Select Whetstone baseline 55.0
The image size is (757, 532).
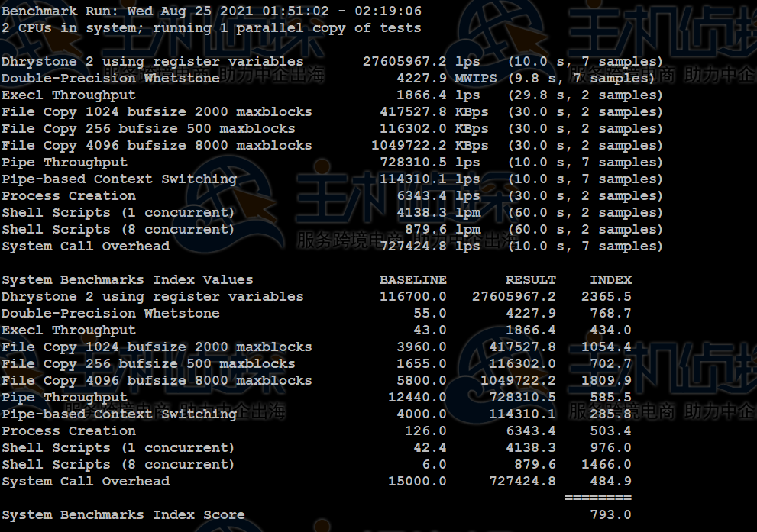(429, 314)
